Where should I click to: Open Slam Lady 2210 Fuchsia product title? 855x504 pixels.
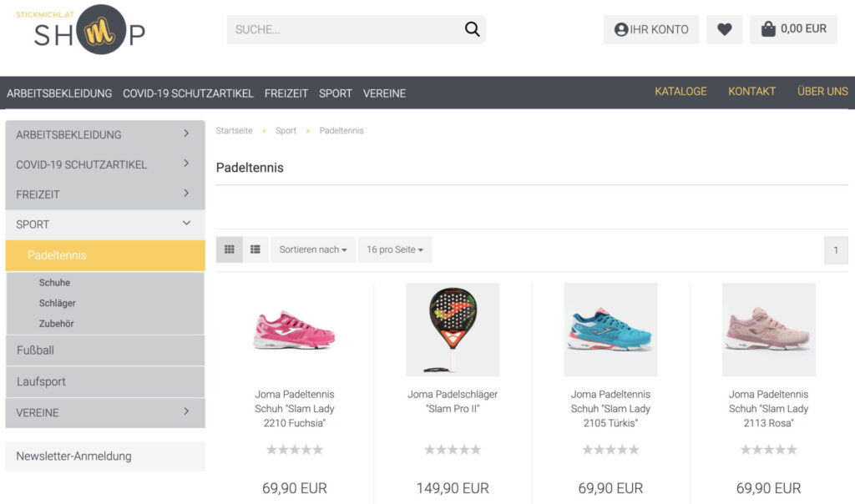(295, 409)
